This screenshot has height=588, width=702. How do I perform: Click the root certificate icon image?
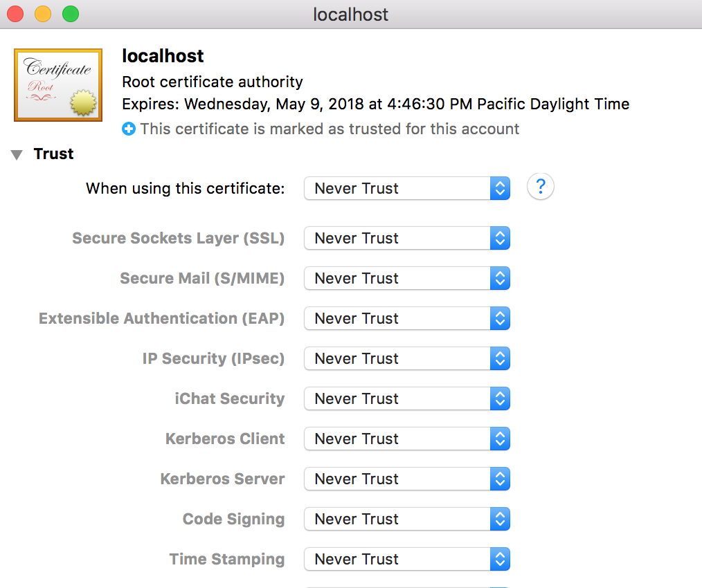(x=58, y=85)
